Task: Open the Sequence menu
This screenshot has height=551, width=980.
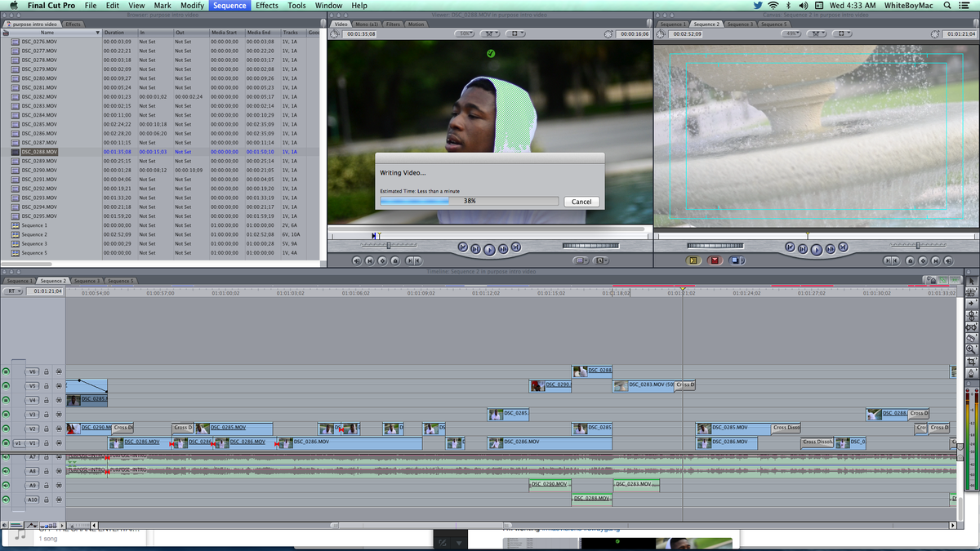Action: click(229, 6)
